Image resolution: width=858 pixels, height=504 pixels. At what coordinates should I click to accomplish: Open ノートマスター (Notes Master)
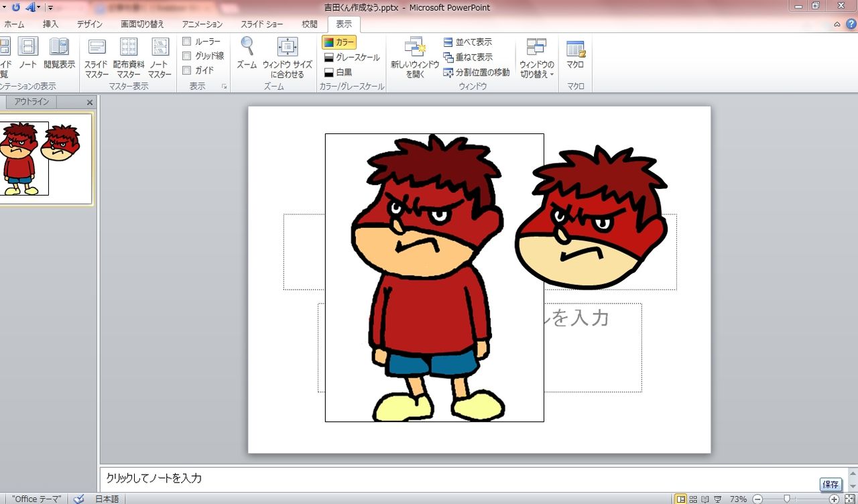(x=160, y=58)
